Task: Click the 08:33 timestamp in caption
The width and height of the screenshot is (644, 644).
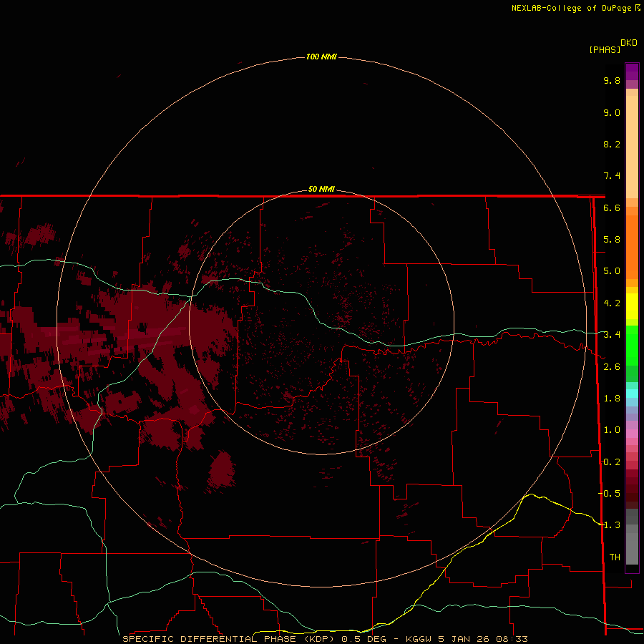Action: pos(512,639)
